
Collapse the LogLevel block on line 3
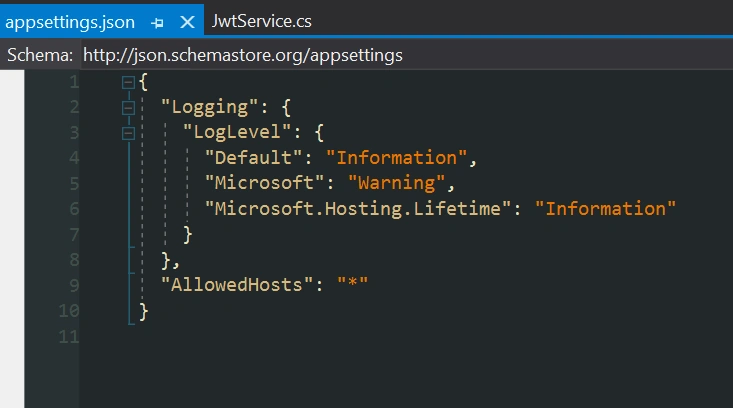(x=128, y=133)
